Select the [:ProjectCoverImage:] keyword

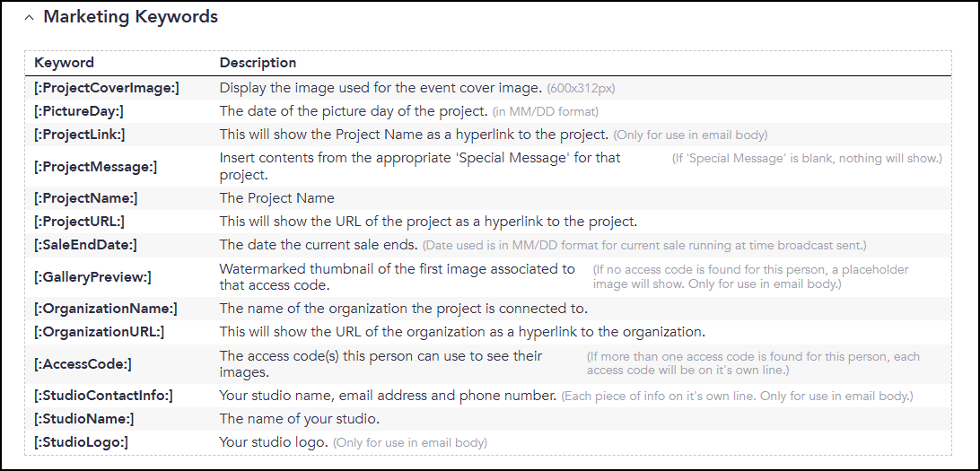106,88
